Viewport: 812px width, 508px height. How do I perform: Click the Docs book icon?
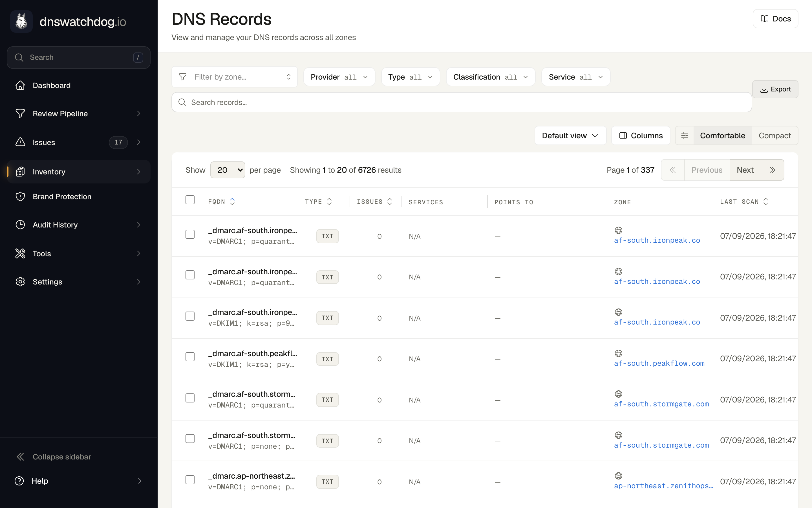(x=764, y=19)
